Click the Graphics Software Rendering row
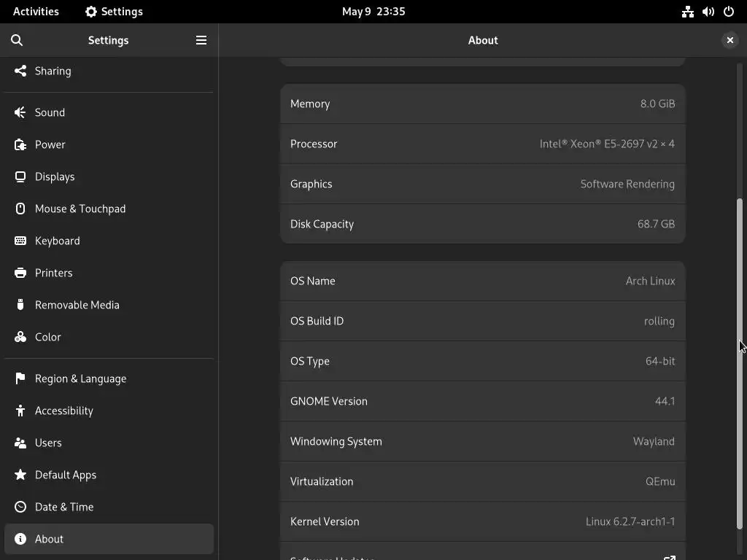This screenshot has height=560, width=747. coord(483,184)
